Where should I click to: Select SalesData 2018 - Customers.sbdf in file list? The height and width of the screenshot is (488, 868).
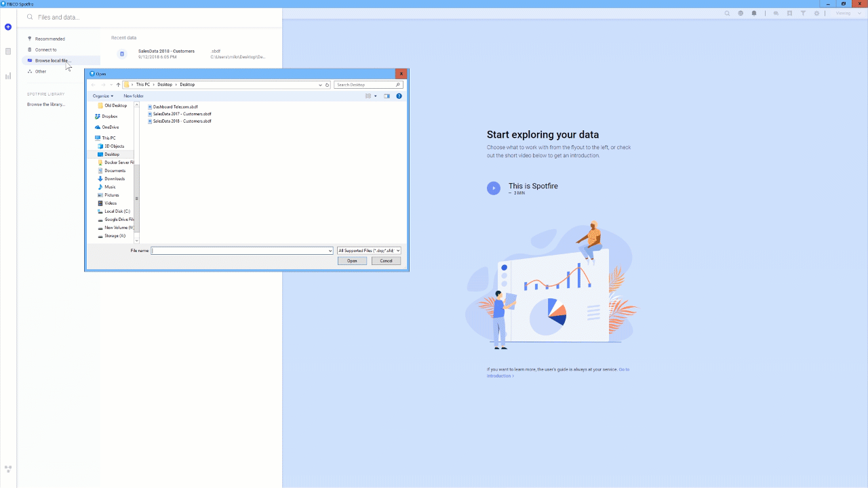[x=180, y=121]
